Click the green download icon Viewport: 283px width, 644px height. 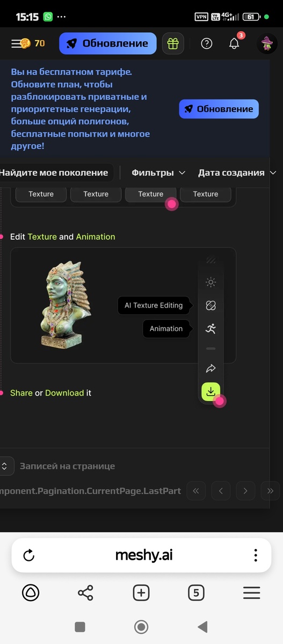point(211,391)
